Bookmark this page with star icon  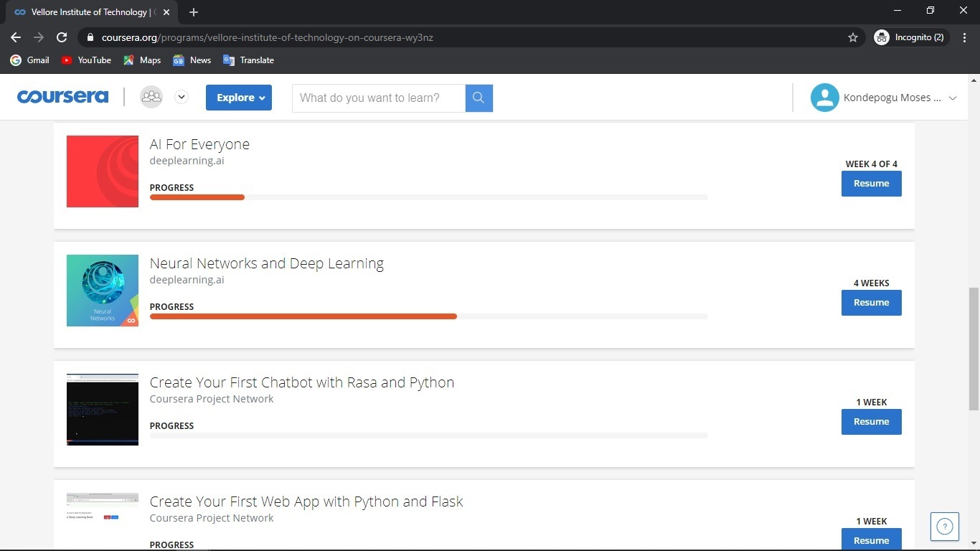(x=853, y=37)
